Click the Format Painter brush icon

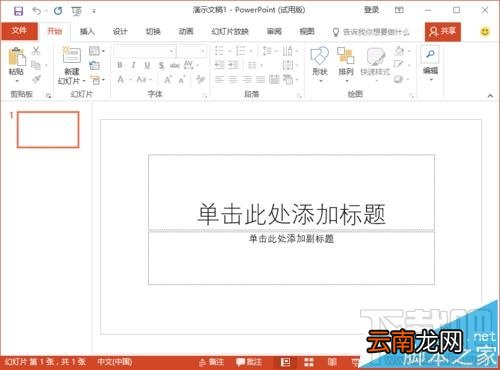(37, 79)
